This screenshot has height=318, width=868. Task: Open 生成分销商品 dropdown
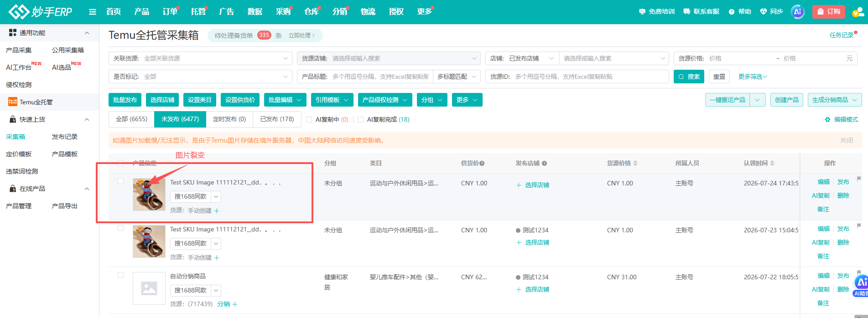tap(835, 100)
